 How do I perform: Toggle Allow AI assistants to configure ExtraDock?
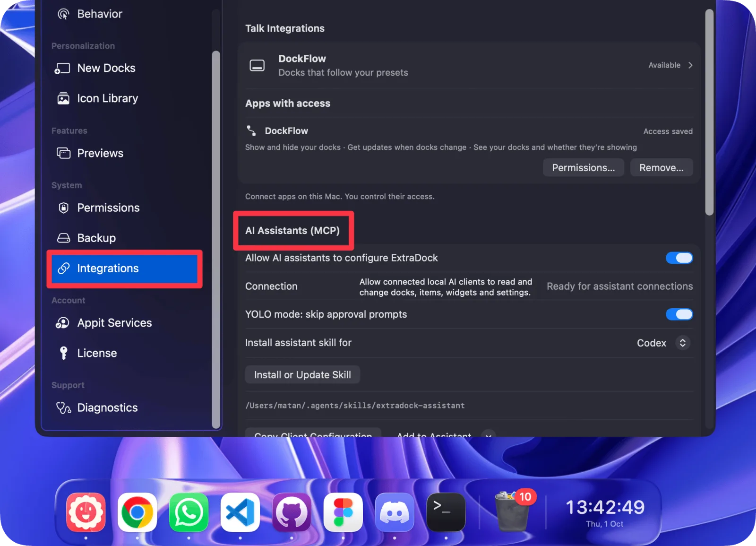pos(679,258)
